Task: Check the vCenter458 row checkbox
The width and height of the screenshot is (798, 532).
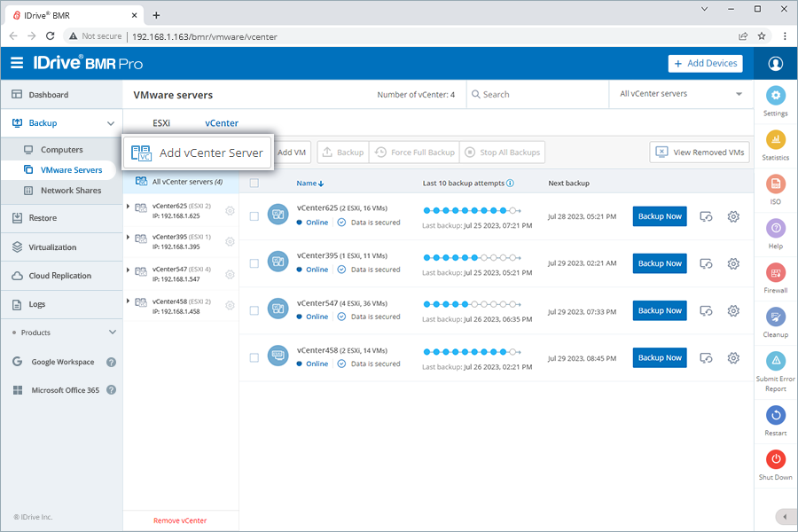Action: (x=254, y=358)
